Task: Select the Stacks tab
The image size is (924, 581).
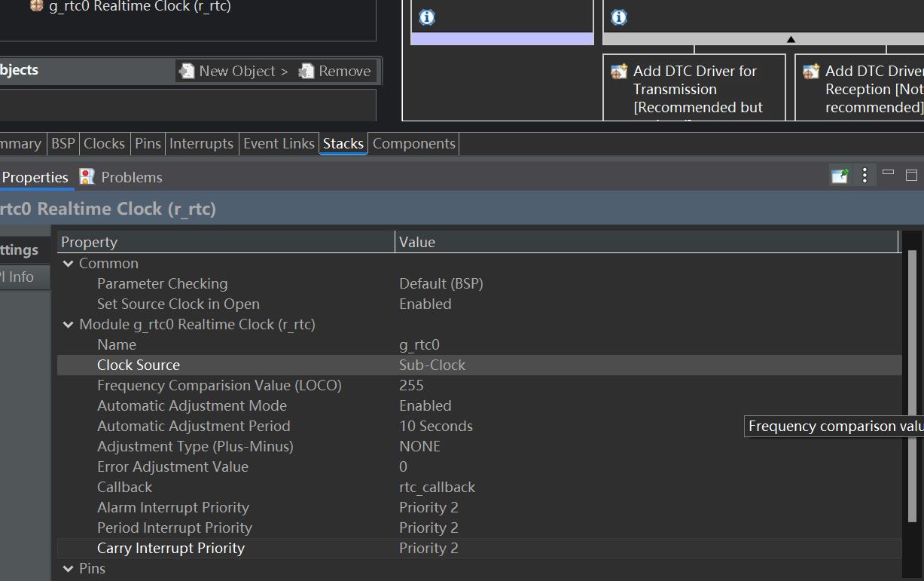Action: (343, 143)
